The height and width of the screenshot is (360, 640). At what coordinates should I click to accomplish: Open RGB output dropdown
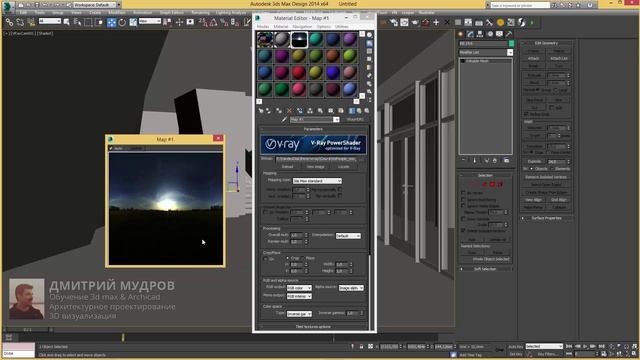click(x=299, y=288)
